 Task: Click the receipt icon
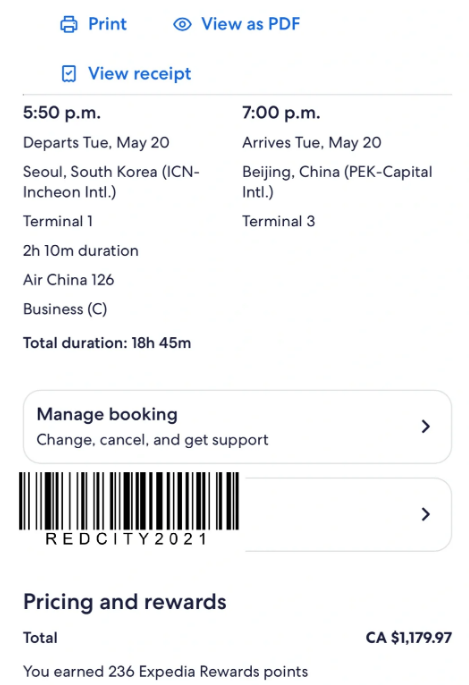[69, 74]
